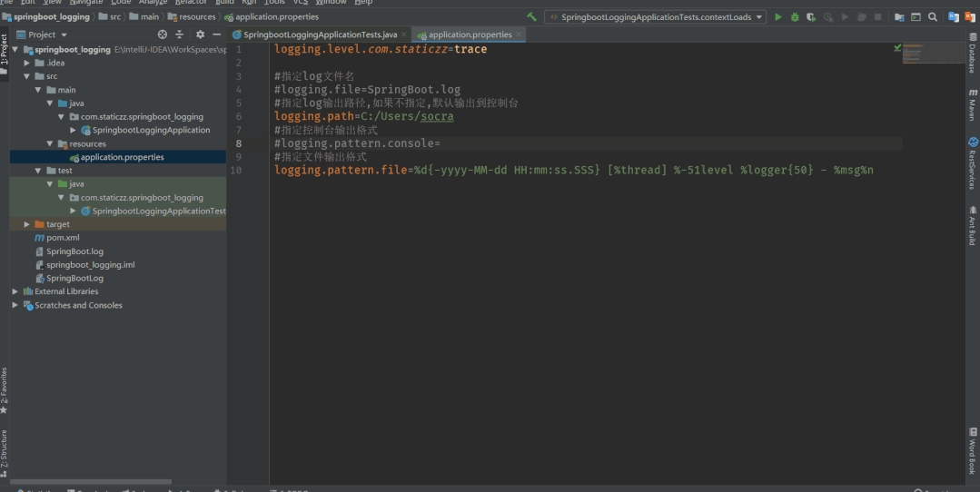Image resolution: width=980 pixels, height=492 pixels.
Task: Expand External Libraries node
Action: 15,291
